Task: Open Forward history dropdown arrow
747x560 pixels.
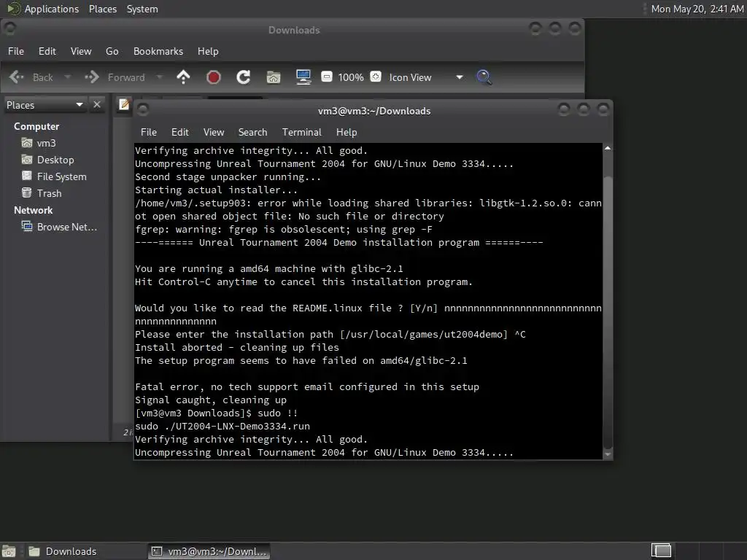Action: pyautogui.click(x=160, y=77)
